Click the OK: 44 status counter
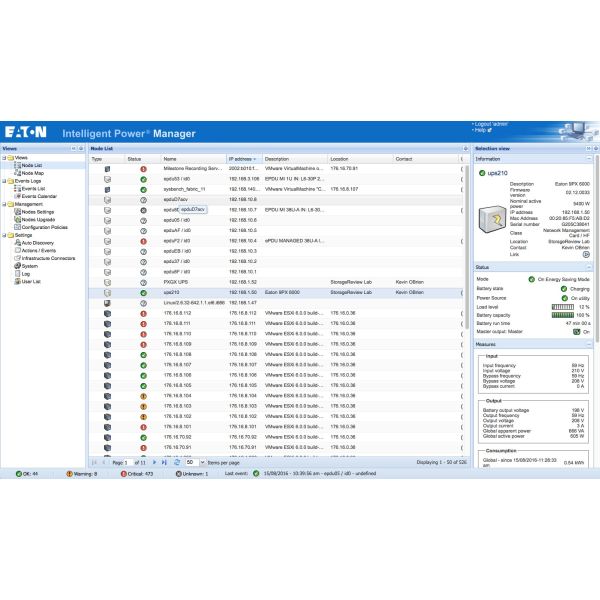The width and height of the screenshot is (600, 600). [x=27, y=474]
